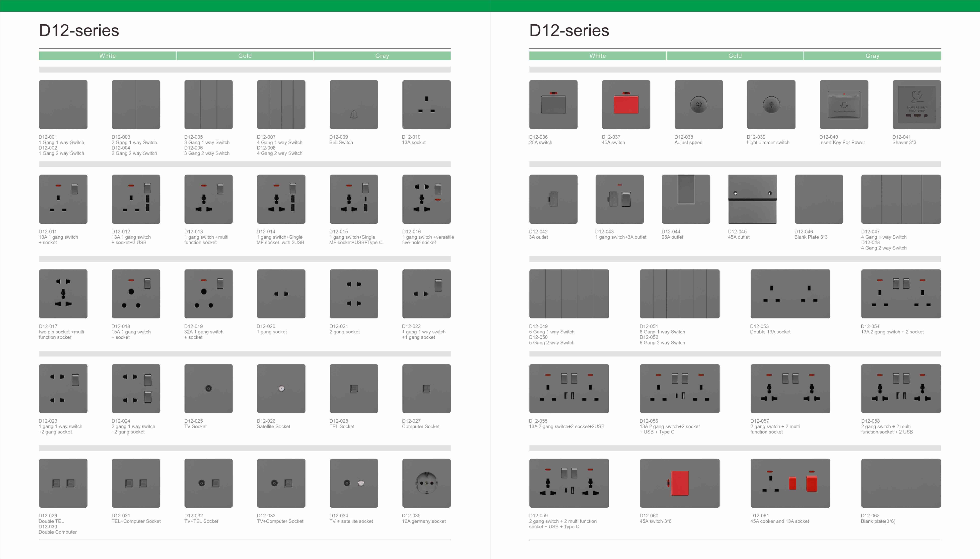Select the D12-021 2 gang socket image
The image size is (980, 559).
coord(354,294)
